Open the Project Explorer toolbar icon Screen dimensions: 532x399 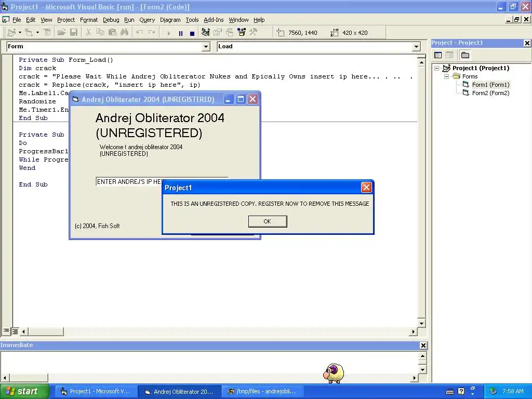pyautogui.click(x=206, y=33)
